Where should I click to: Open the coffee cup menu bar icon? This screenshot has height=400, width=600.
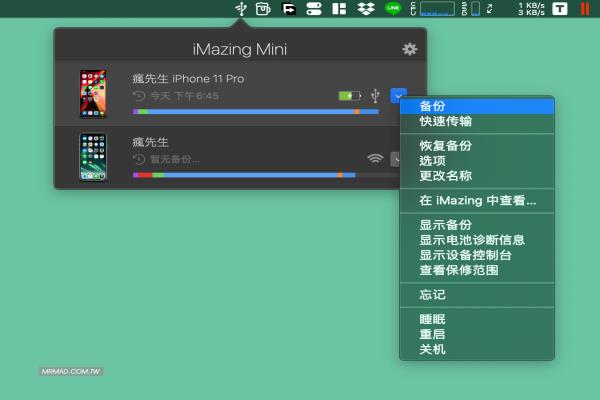[263, 8]
